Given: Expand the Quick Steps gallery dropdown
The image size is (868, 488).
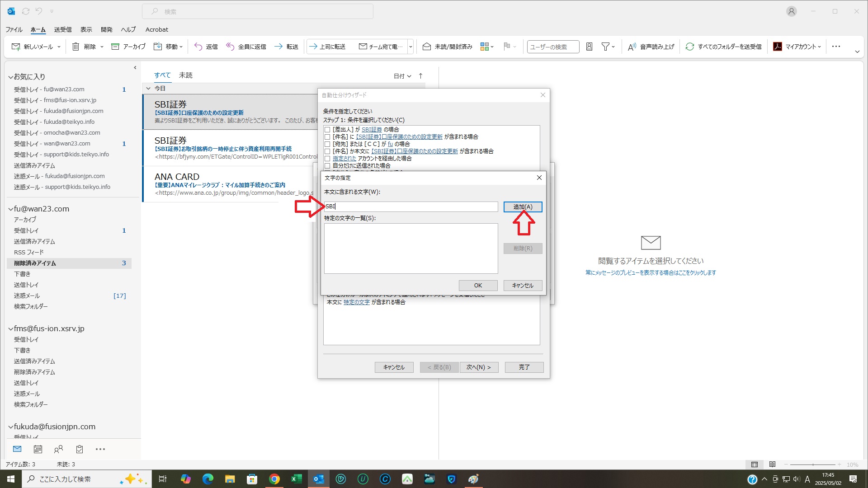Looking at the screenshot, I should (x=410, y=47).
